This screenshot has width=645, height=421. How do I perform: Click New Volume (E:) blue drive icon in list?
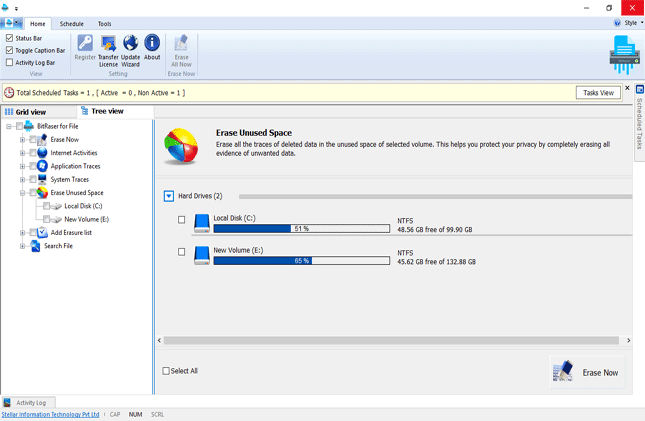coord(202,255)
